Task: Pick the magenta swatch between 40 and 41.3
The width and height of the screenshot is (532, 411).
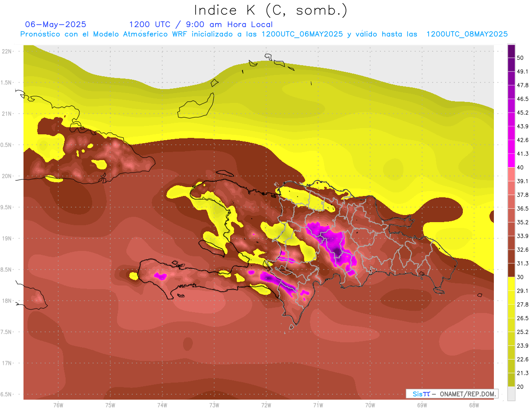Action: (512, 160)
